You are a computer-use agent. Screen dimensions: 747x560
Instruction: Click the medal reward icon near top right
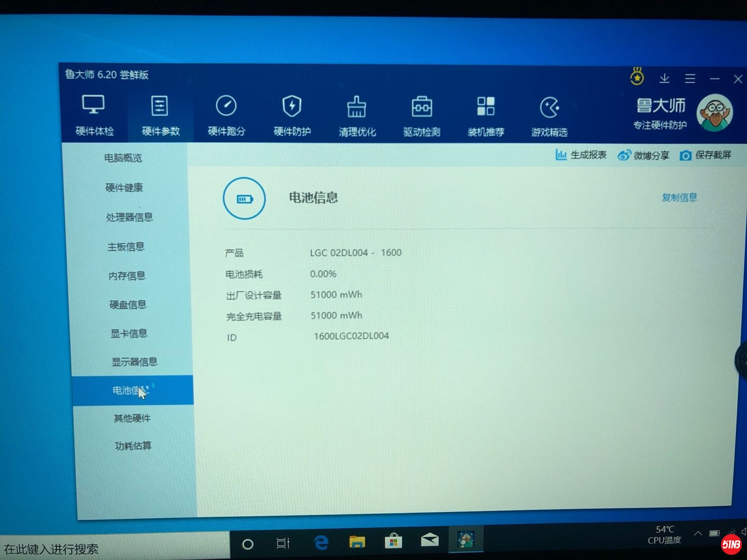[x=637, y=76]
